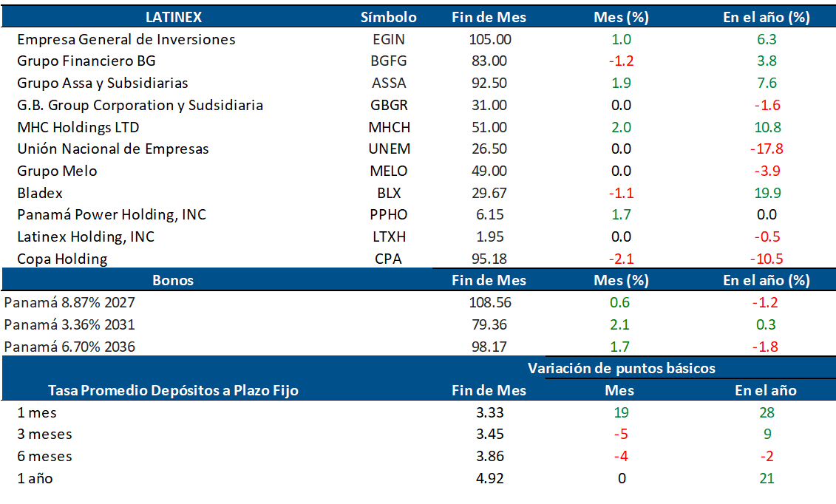
Task: Click the 28 basis points yearly value
Action: click(767, 413)
